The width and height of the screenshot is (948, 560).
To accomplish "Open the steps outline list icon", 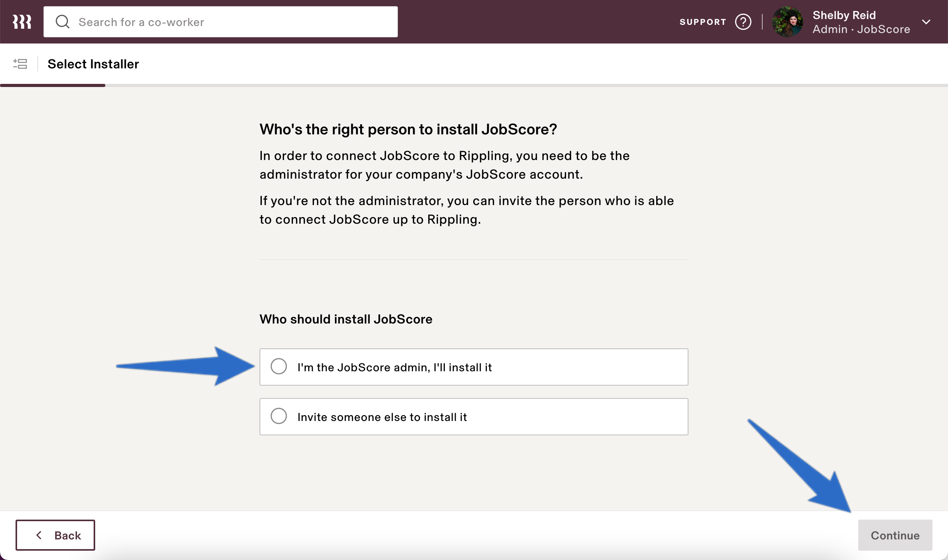I will click(x=20, y=64).
